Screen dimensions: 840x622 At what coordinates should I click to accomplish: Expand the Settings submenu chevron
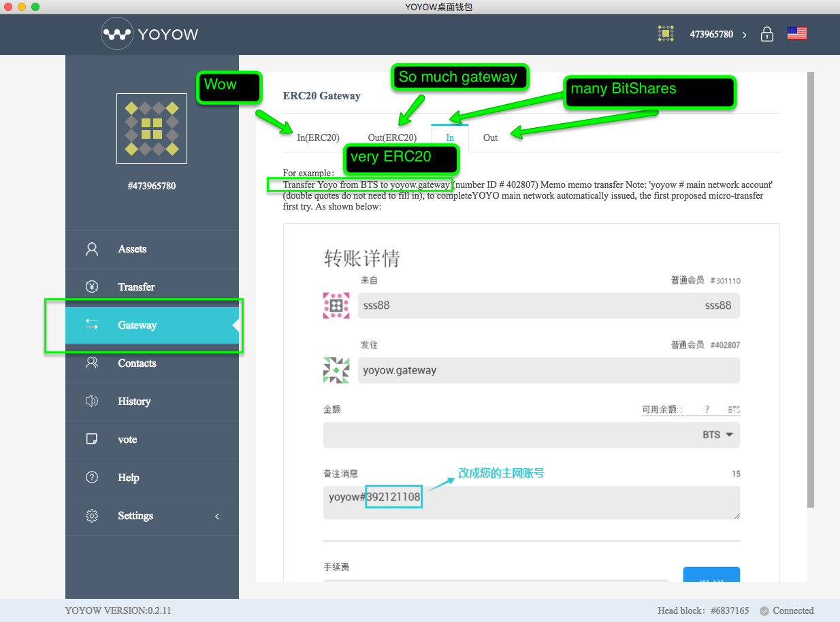(217, 517)
